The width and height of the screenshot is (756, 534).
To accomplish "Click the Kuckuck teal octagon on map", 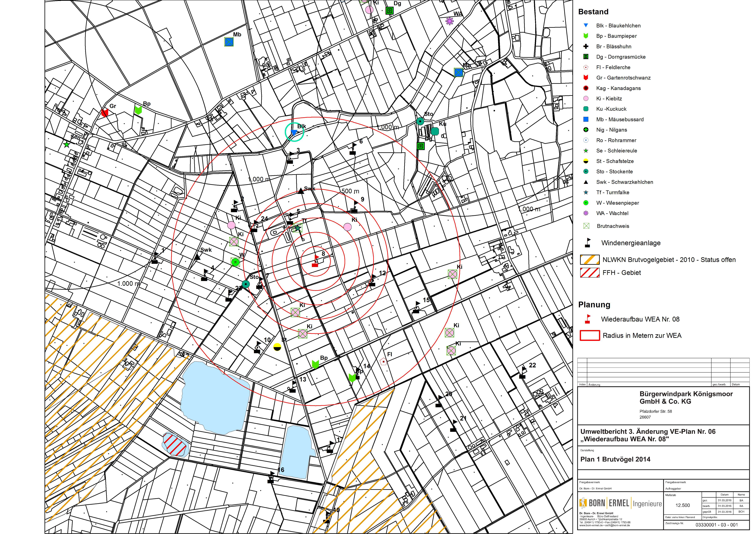I will tap(435, 131).
